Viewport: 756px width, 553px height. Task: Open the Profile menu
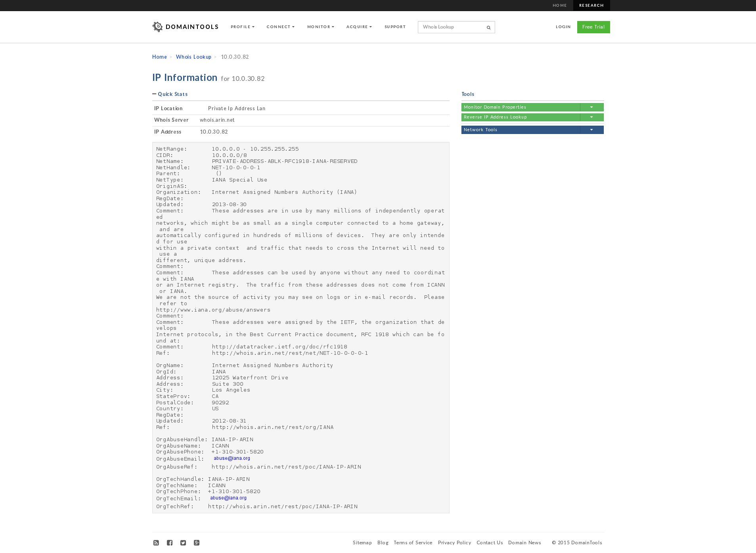click(243, 27)
